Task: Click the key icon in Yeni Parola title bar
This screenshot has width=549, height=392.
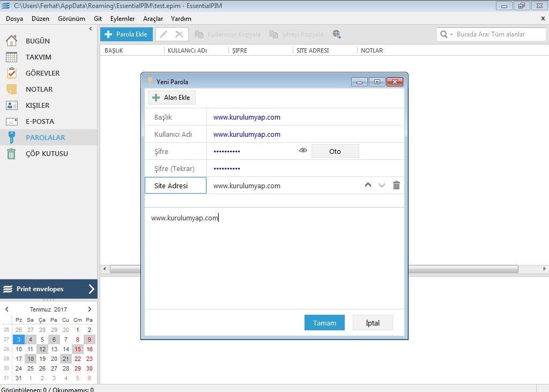Action: [150, 82]
